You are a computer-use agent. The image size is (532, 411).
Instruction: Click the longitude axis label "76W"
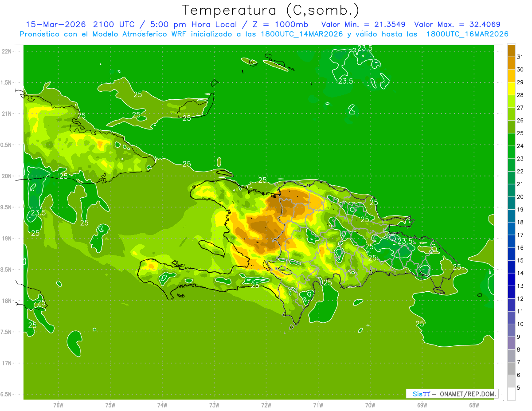pyautogui.click(x=58, y=405)
